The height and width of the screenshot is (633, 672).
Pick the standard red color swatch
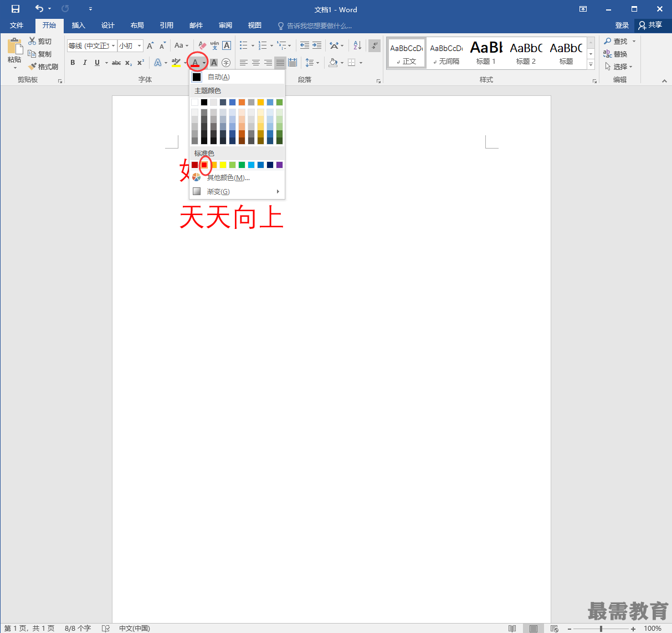pyautogui.click(x=204, y=165)
